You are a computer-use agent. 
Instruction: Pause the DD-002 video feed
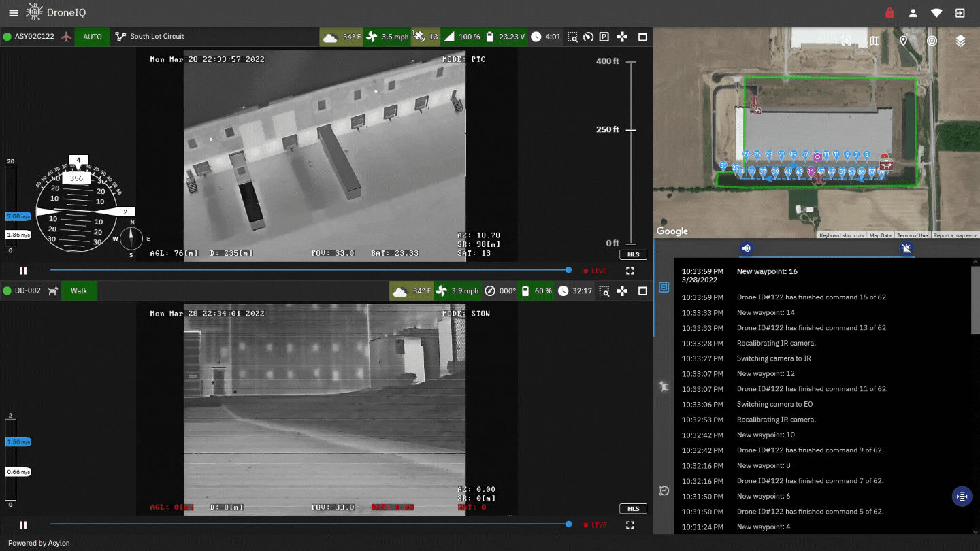click(x=23, y=524)
